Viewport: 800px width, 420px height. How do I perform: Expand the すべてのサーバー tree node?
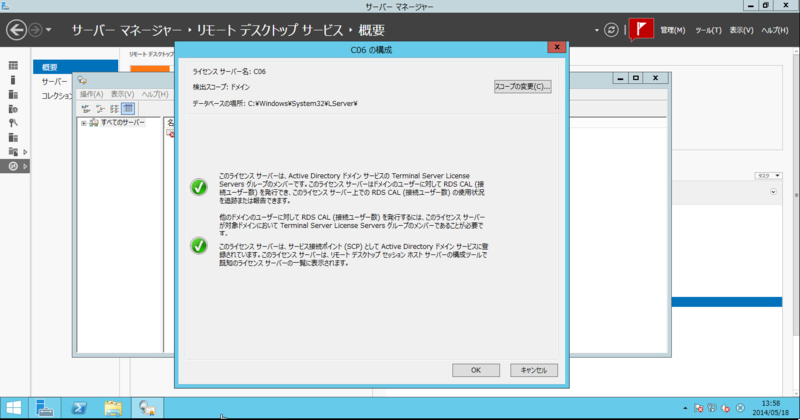[x=84, y=123]
